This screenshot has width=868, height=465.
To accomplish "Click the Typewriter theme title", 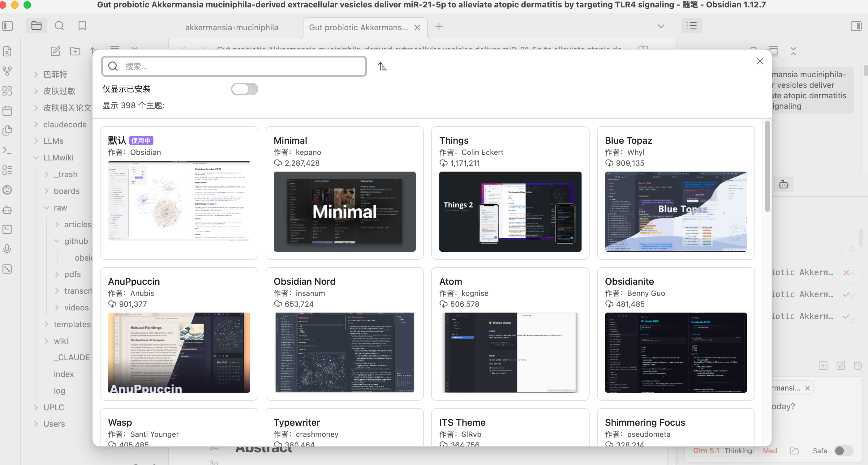I will point(297,422).
